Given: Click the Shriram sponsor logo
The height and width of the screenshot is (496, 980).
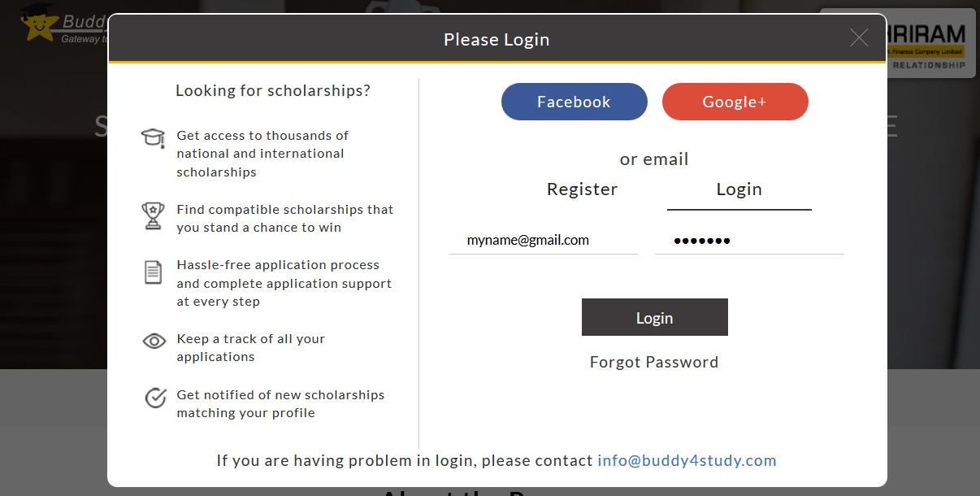Looking at the screenshot, I should [x=930, y=42].
